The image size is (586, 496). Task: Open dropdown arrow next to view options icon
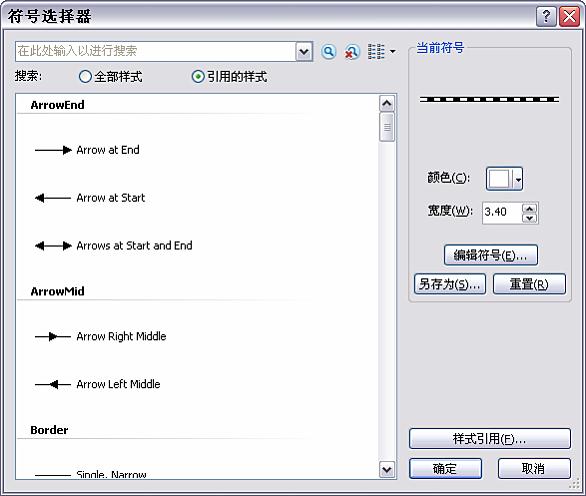(393, 52)
